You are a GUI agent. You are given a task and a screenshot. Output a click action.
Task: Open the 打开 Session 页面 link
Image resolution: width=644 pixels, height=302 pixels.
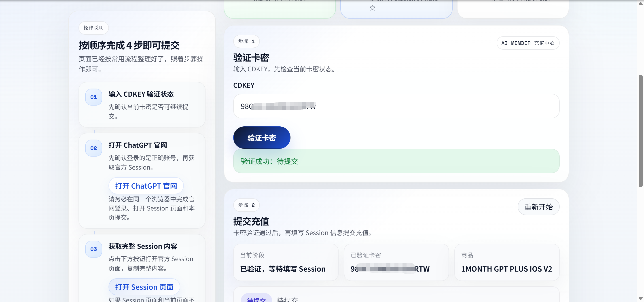144,287
